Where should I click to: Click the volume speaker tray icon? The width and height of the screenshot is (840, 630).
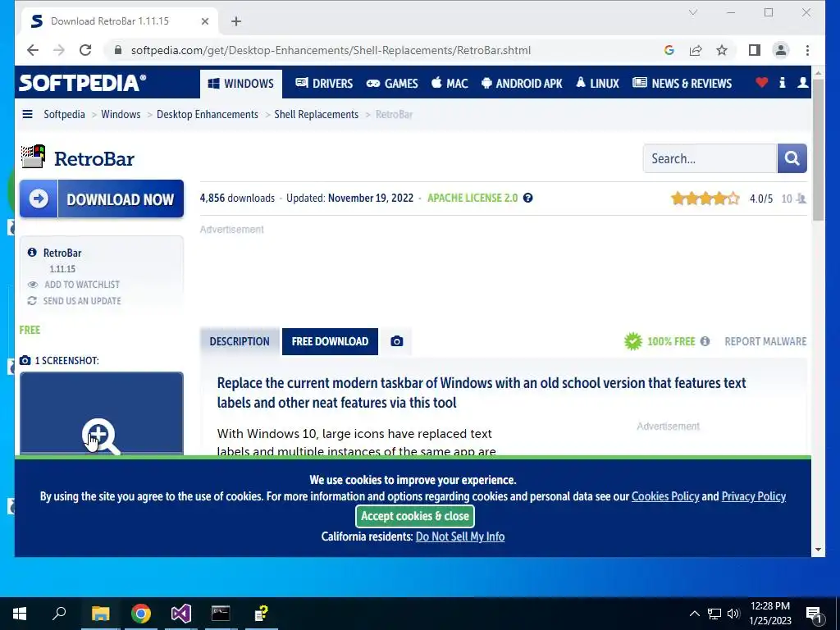(734, 614)
